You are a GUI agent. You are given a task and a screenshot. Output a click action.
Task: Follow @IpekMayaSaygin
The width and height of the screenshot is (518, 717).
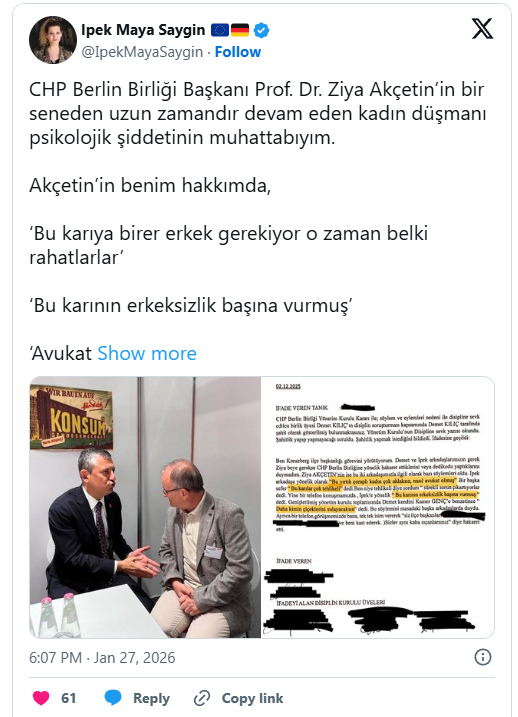point(238,52)
